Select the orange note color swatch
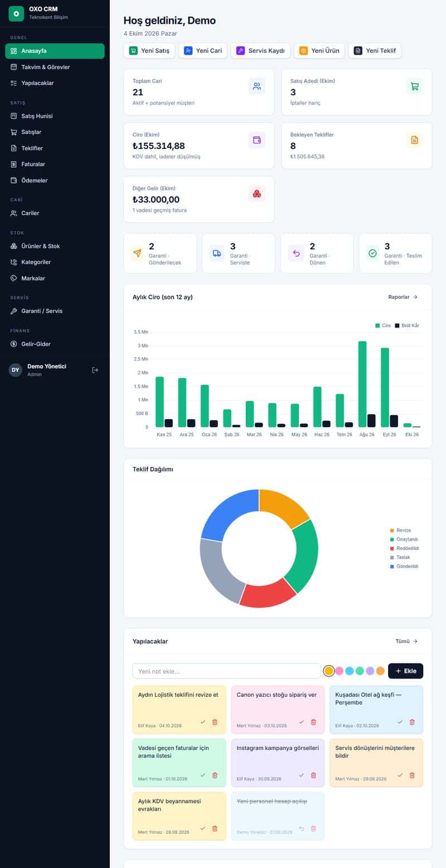 pos(380,671)
